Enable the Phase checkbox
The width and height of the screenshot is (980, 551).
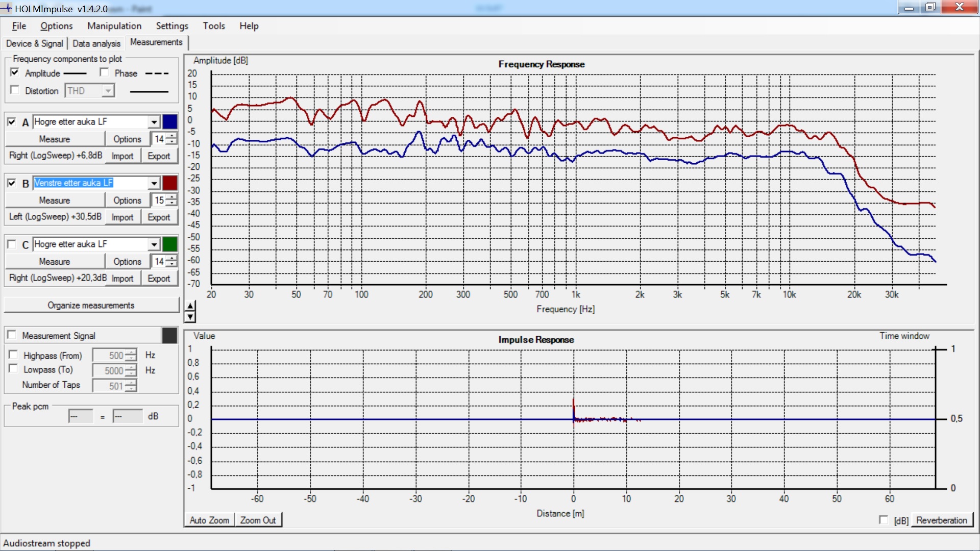(x=104, y=72)
